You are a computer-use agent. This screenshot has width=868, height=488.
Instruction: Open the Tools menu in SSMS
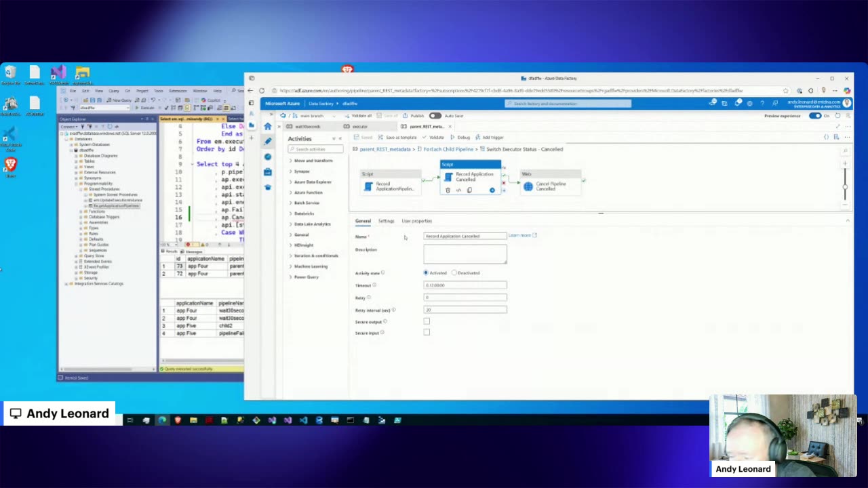(158, 91)
